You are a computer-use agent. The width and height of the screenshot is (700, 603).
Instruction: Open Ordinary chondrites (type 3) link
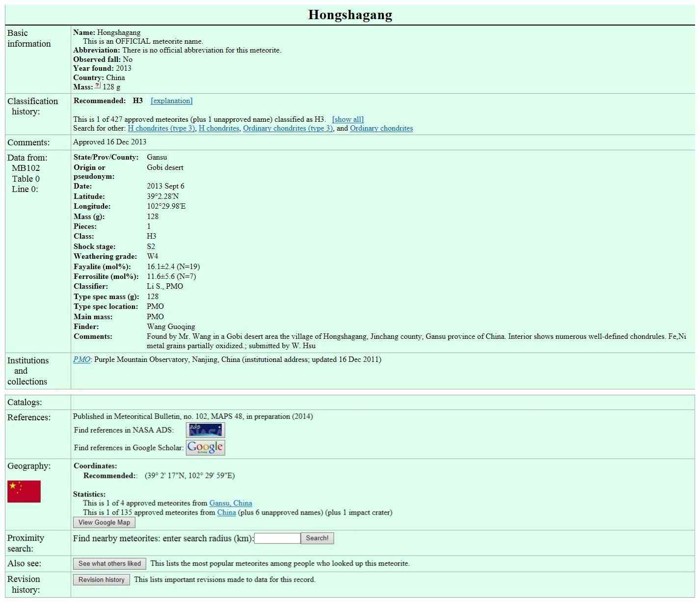click(288, 129)
